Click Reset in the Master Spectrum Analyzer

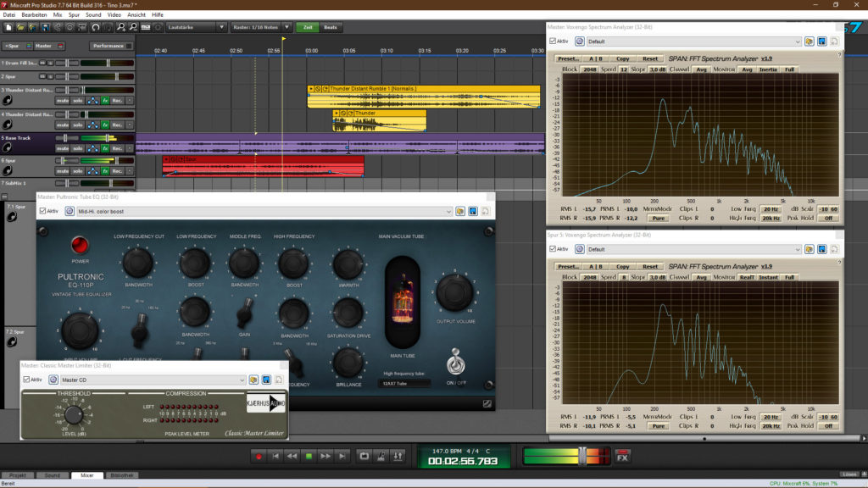point(650,58)
